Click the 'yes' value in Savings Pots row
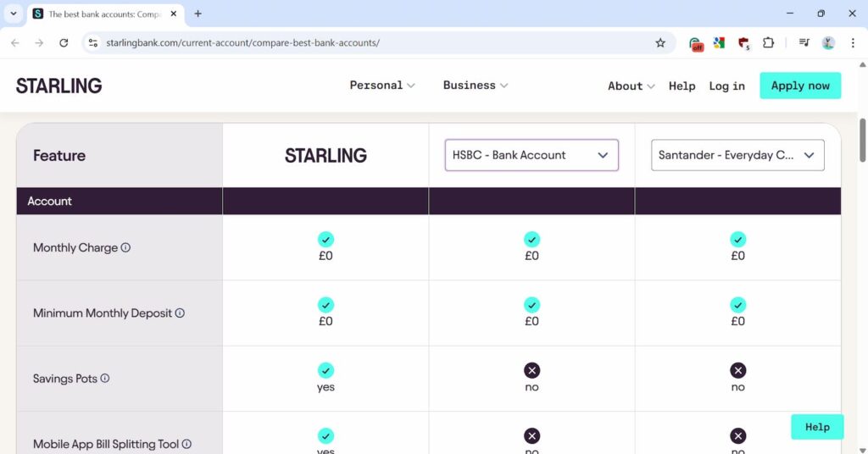The width and height of the screenshot is (868, 454). pos(325,387)
